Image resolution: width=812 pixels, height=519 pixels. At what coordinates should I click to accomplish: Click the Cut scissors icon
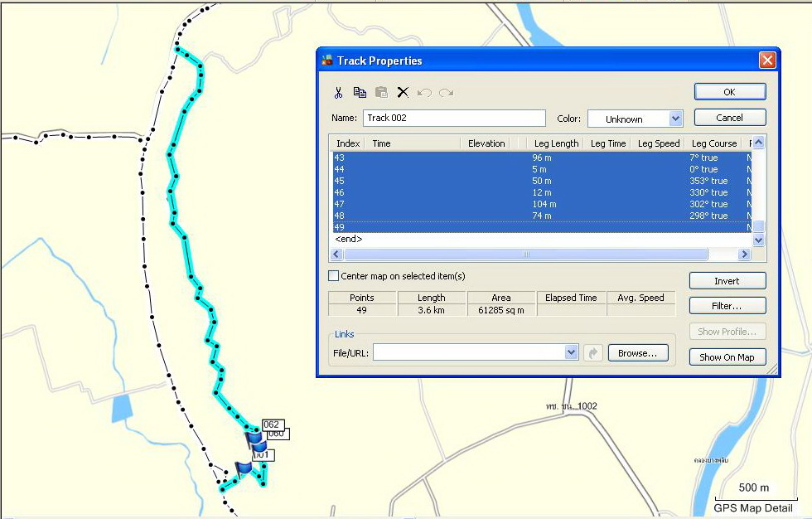point(338,93)
